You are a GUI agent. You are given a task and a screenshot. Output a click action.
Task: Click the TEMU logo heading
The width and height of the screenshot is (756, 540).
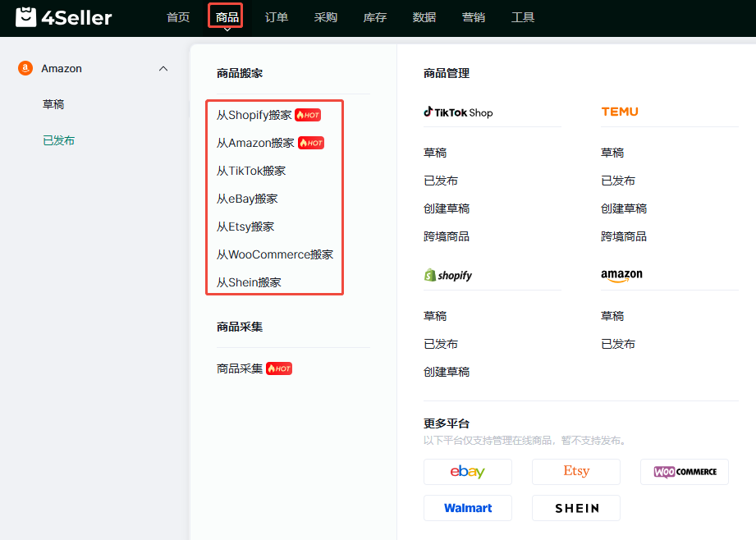click(x=619, y=112)
